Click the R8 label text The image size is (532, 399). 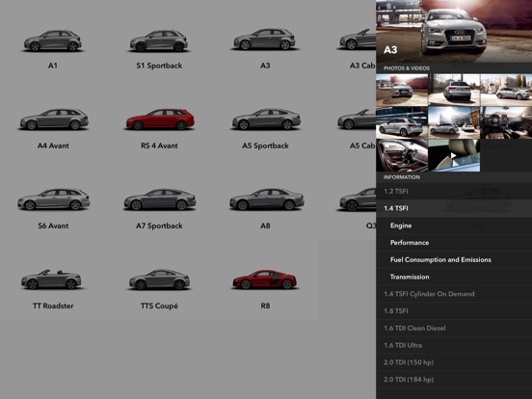point(265,306)
